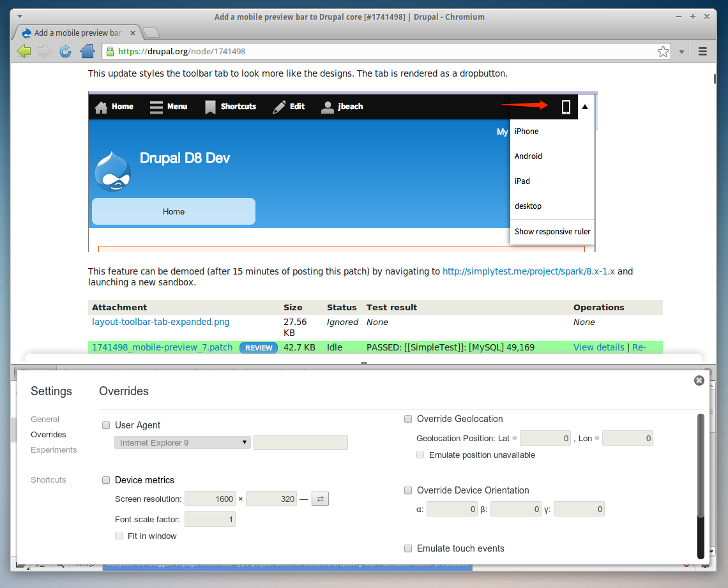Open layout-toolbar-tab-expanded.png attachment link

(x=161, y=322)
